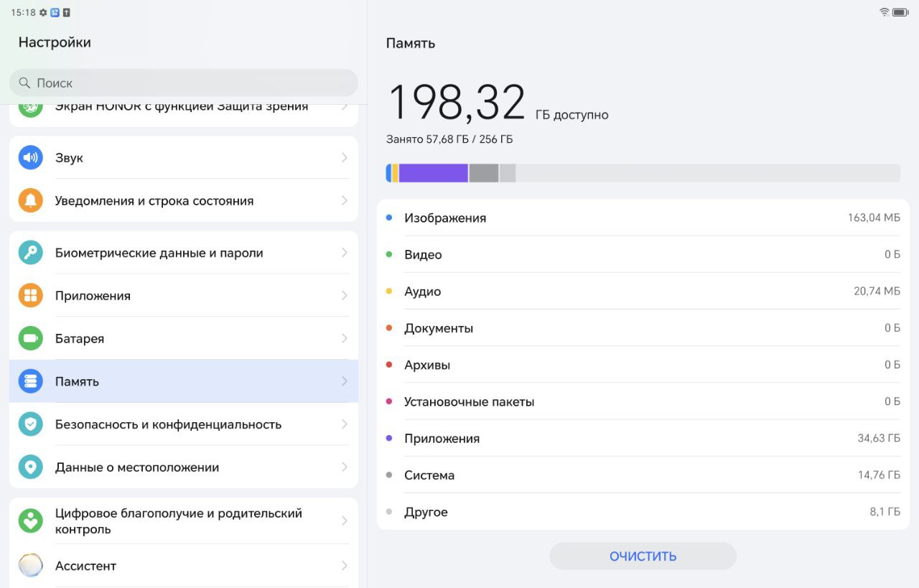Open Безопасность и конфиденциальность settings
Viewport: 919px width, 588px height.
[x=184, y=424]
